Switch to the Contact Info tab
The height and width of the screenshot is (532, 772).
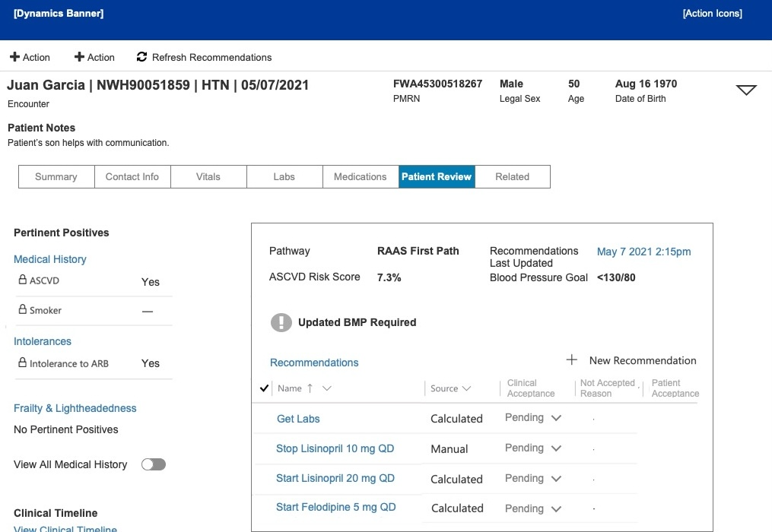click(132, 176)
